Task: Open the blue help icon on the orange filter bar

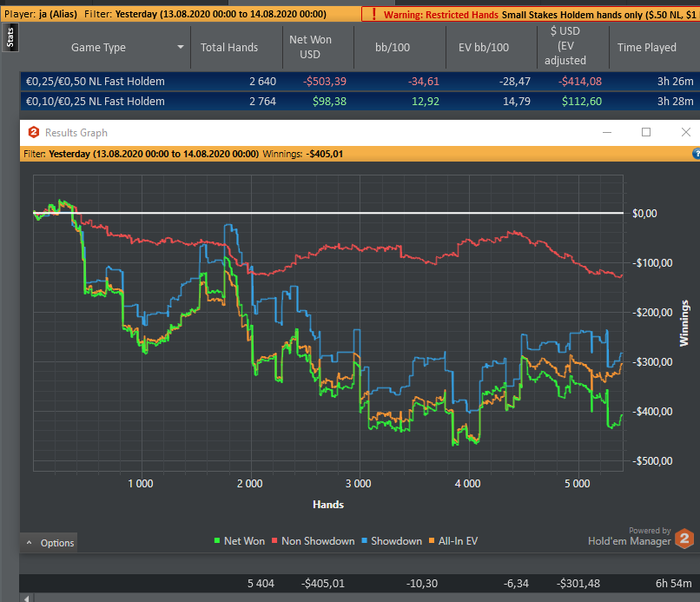Action: (x=696, y=154)
